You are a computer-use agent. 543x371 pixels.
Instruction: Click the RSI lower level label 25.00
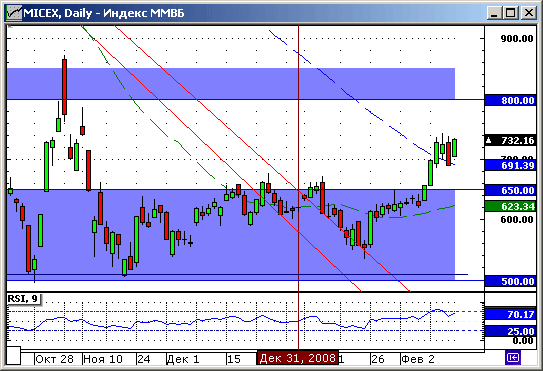[x=514, y=331]
